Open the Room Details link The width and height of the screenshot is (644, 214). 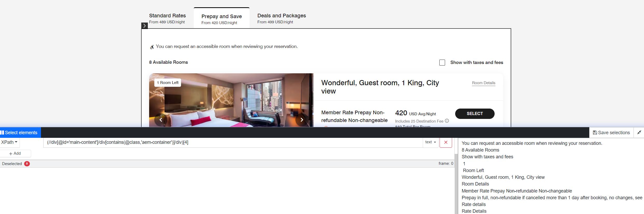(484, 83)
